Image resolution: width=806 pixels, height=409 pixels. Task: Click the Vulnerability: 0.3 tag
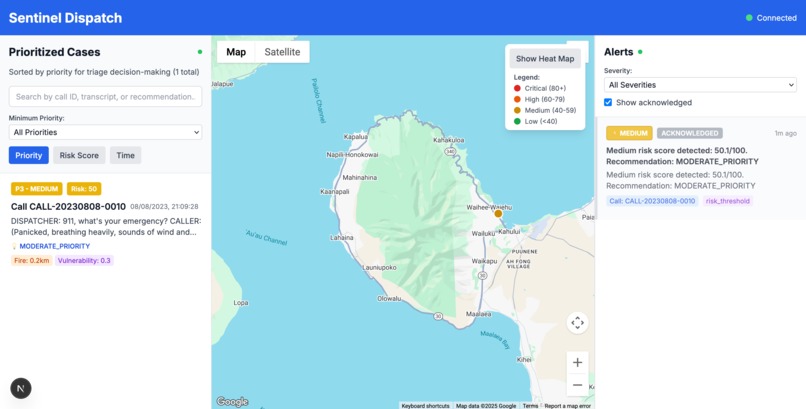pyautogui.click(x=84, y=261)
